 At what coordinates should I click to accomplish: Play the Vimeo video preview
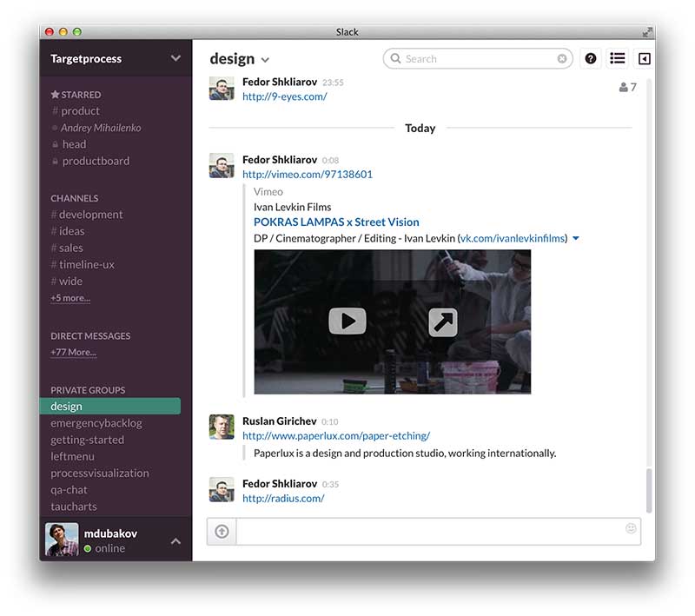[347, 321]
